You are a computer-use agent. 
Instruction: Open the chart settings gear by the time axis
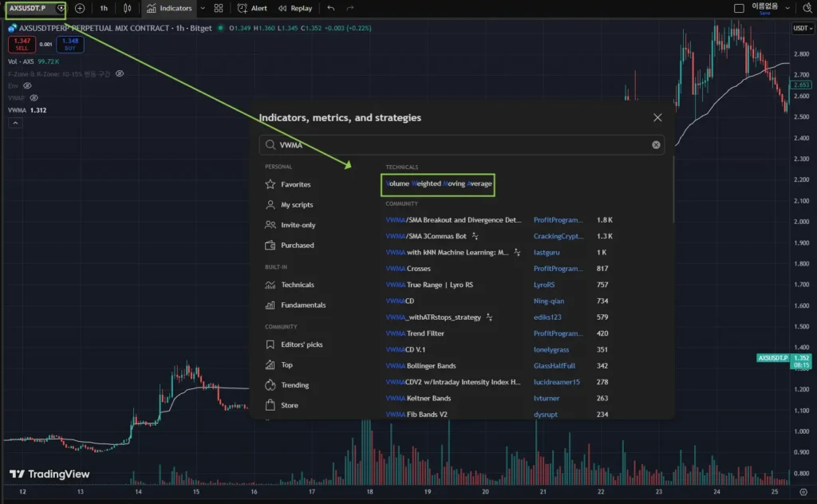click(803, 492)
